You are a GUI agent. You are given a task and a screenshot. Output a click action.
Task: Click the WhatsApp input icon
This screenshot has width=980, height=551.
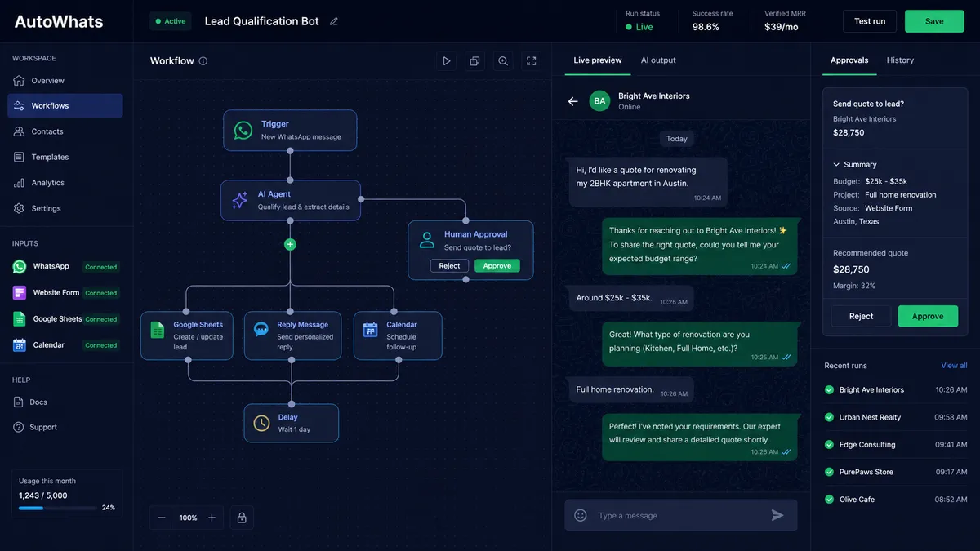coord(20,266)
